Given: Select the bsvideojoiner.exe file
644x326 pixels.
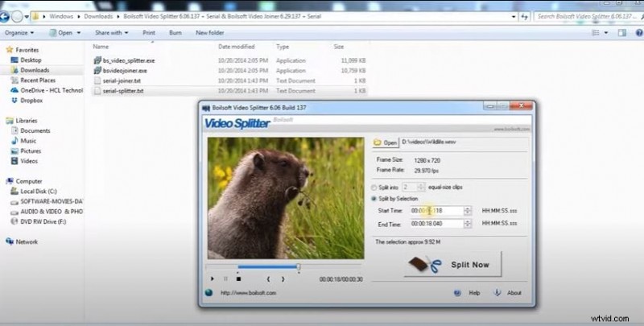Looking at the screenshot, I should point(125,71).
